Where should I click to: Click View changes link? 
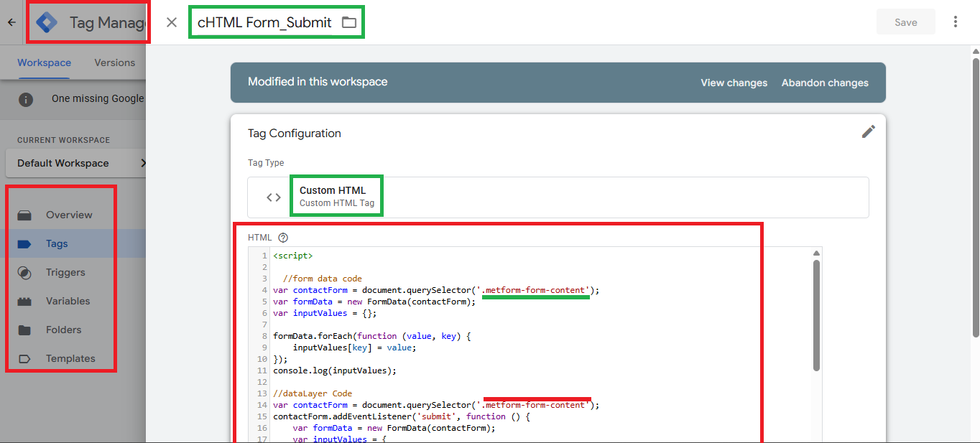(734, 83)
